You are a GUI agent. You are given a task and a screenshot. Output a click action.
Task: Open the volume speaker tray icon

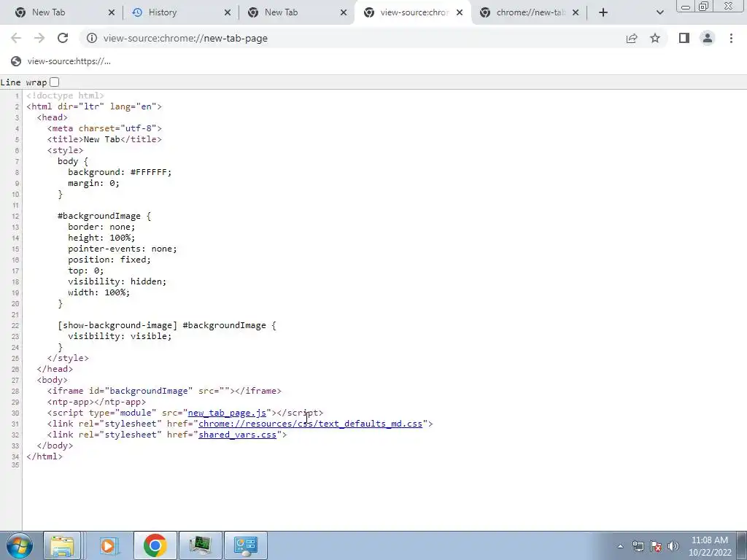[x=673, y=546]
